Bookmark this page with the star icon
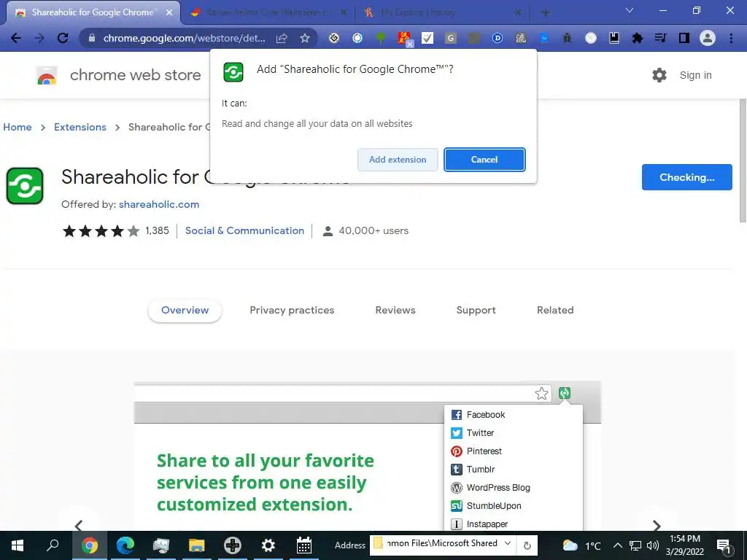The width and height of the screenshot is (747, 560). point(305,38)
